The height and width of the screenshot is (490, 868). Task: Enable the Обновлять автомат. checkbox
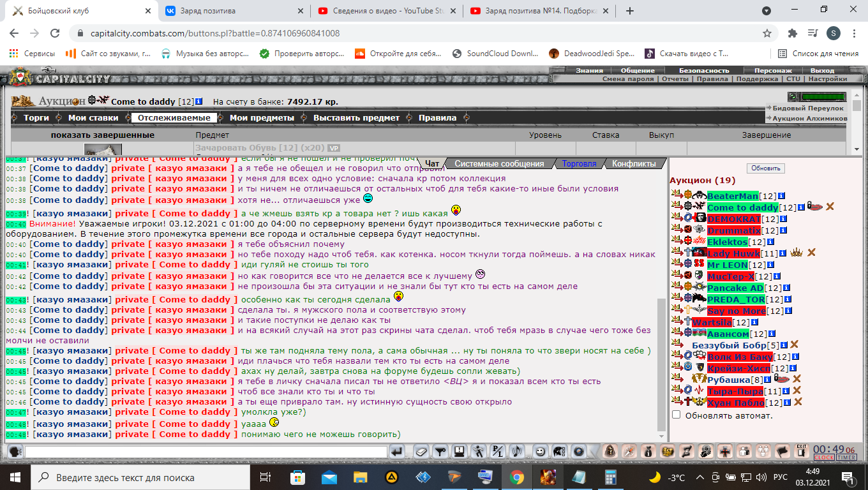coord(677,415)
